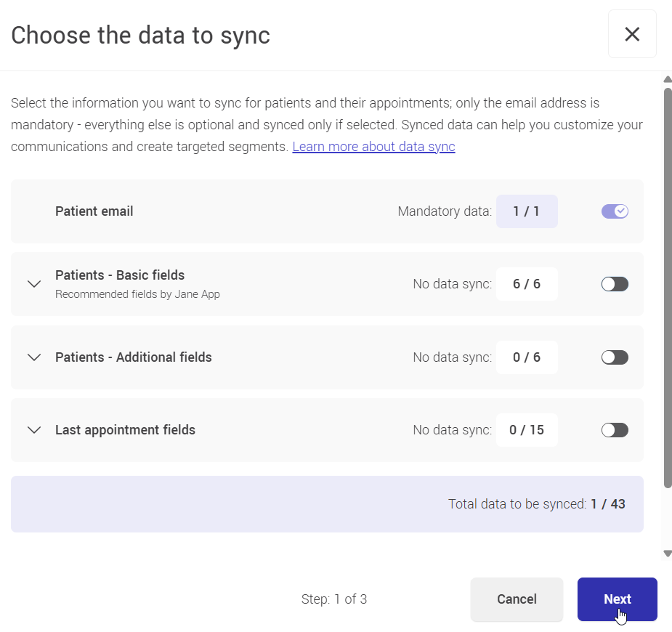Enable the Patients - Additional fields sync toggle
The width and height of the screenshot is (672, 632).
[614, 357]
